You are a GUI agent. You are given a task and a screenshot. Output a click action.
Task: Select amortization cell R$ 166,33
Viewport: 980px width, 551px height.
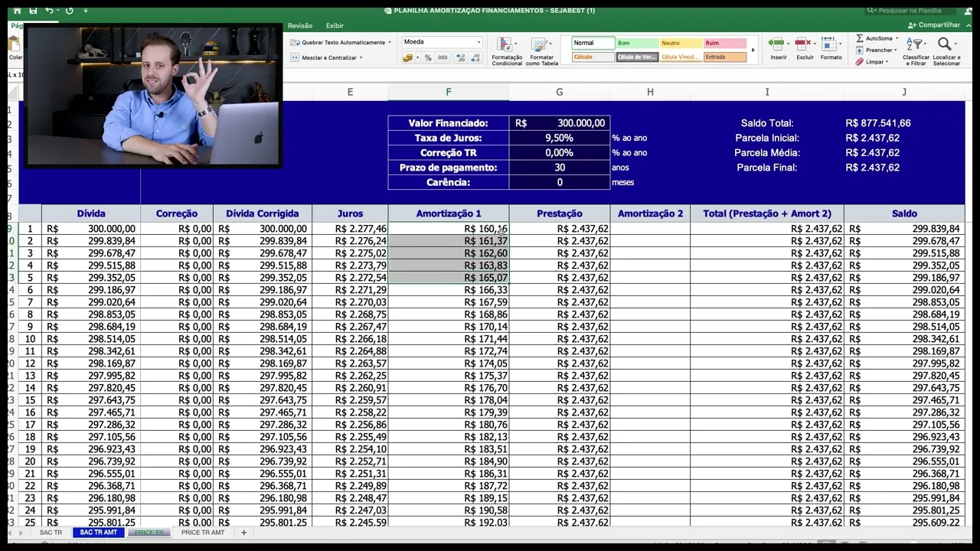[449, 290]
